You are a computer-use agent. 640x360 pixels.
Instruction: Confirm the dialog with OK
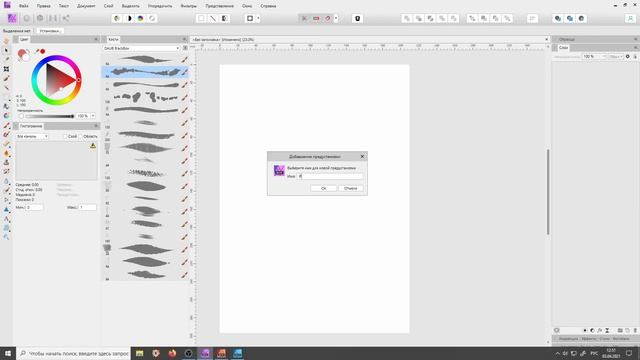tap(324, 188)
